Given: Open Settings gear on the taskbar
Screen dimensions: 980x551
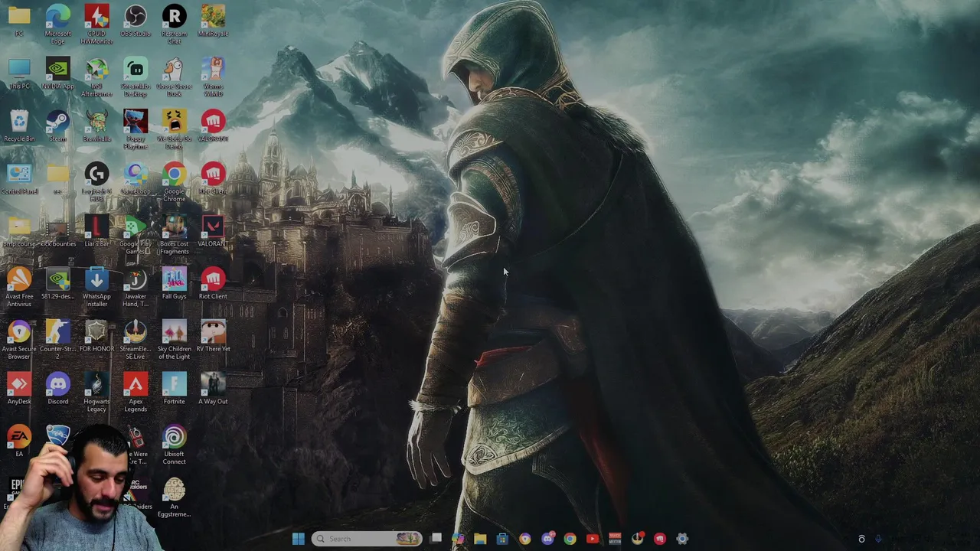Looking at the screenshot, I should tap(682, 539).
